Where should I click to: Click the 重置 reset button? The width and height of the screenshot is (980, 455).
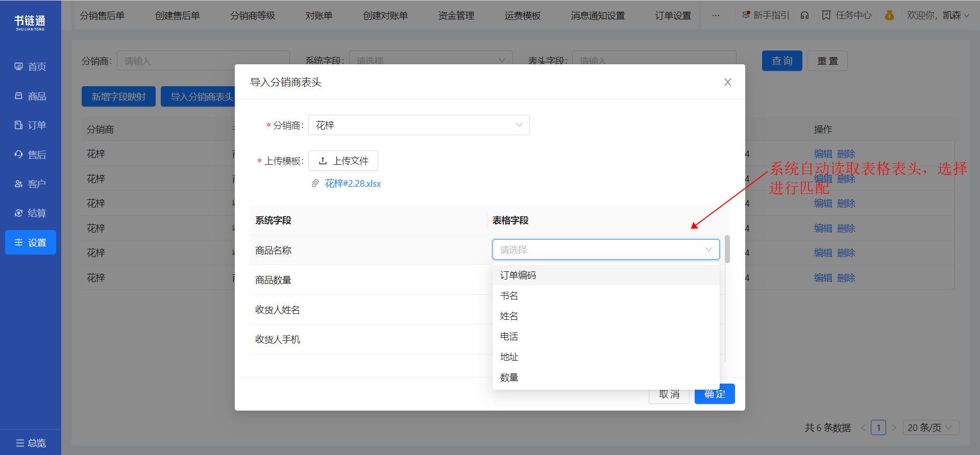tap(827, 61)
